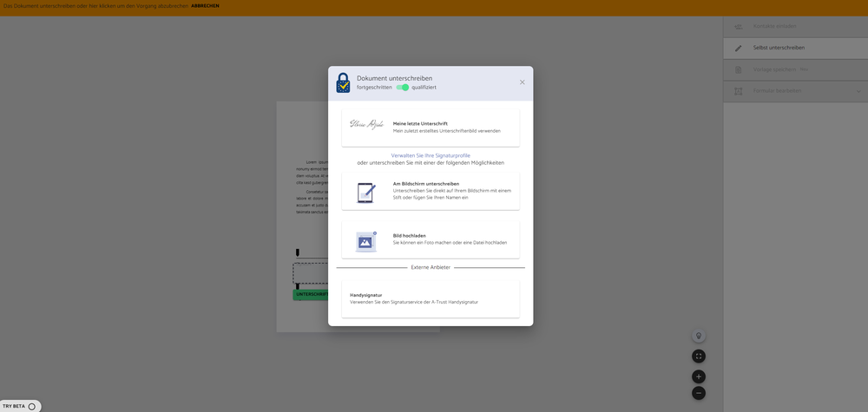Screen dimensions: 868x412
Task: Use Meine letzte Unterschrift option
Action: 431,128
